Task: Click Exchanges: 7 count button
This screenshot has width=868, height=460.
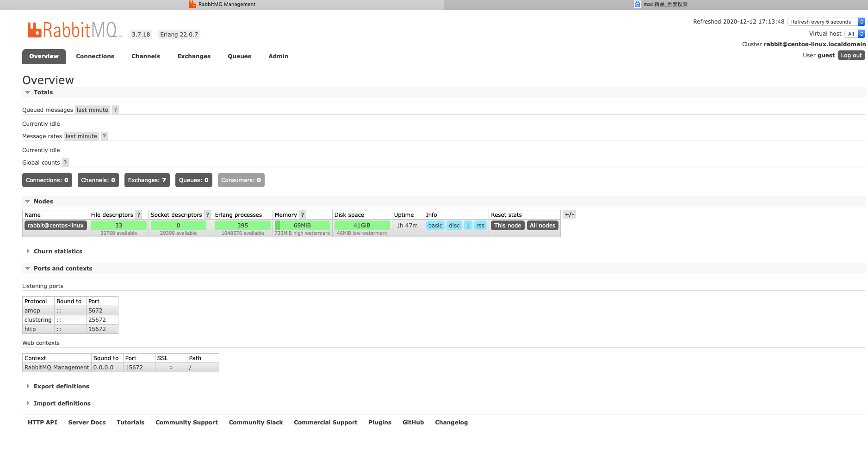Action: 147,180
